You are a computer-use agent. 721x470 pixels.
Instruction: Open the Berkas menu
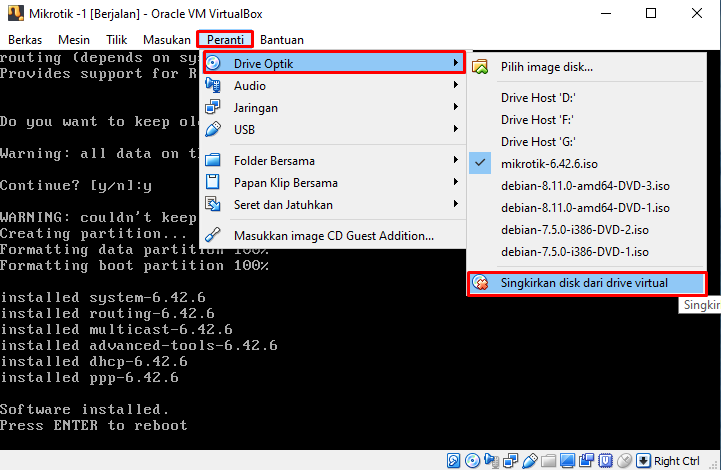[25, 40]
